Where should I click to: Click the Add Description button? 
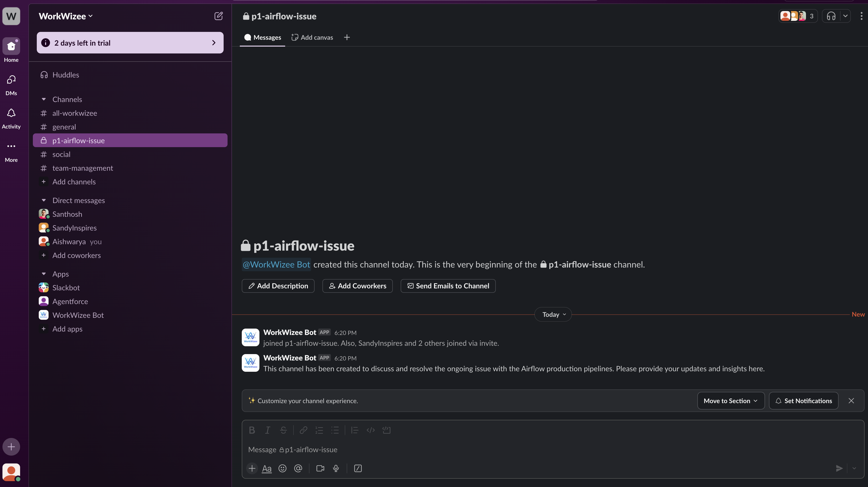[278, 286]
